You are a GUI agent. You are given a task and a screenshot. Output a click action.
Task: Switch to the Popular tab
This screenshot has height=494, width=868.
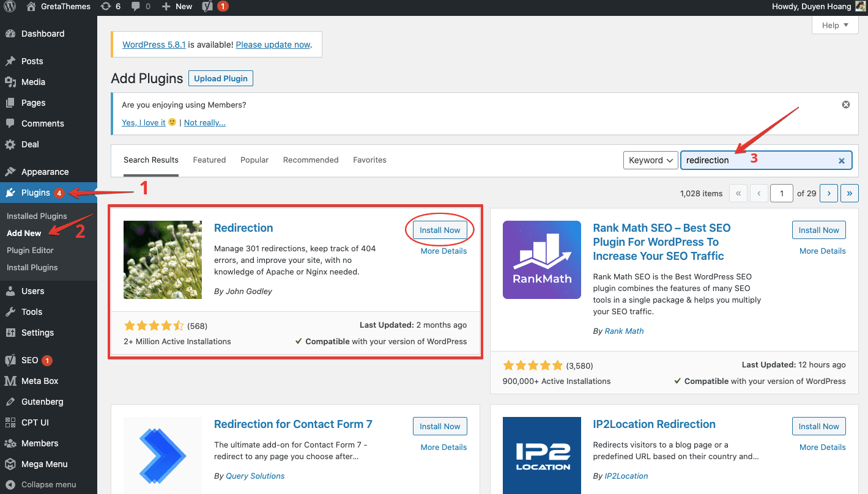[x=254, y=160]
